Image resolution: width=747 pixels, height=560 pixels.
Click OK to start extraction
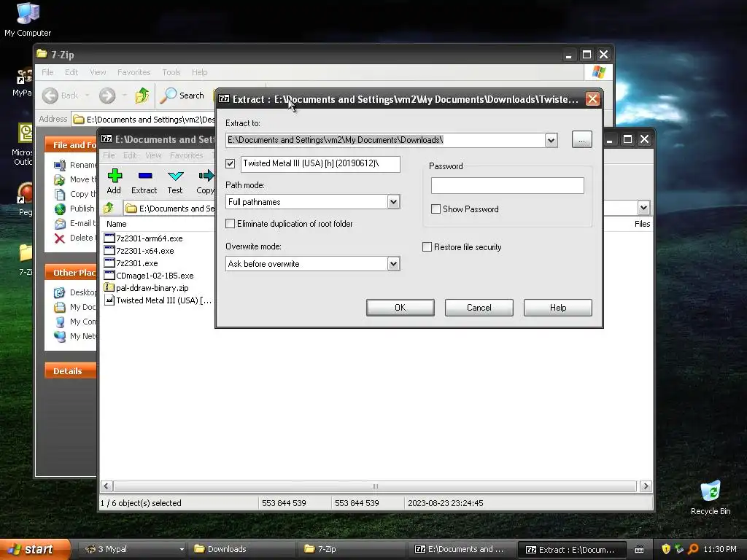tap(400, 308)
